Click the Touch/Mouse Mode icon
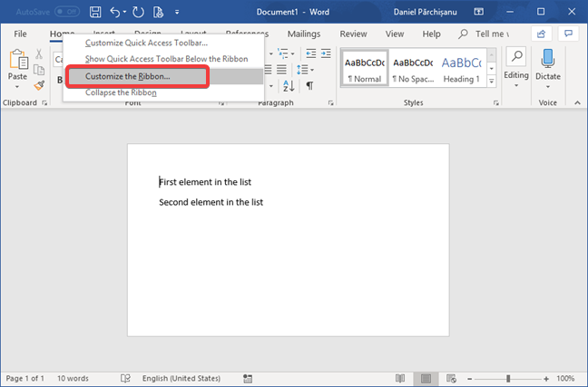Viewport: 588px width, 387px height. 158,12
